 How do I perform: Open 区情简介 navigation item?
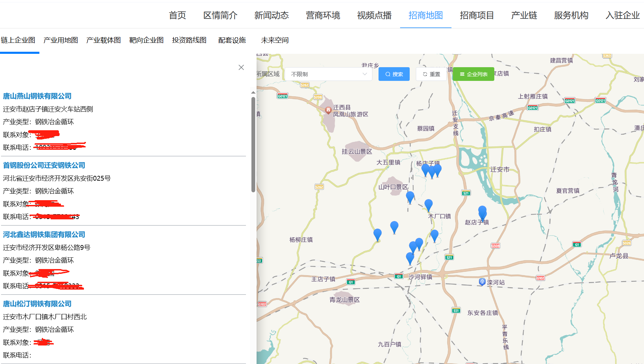point(220,15)
